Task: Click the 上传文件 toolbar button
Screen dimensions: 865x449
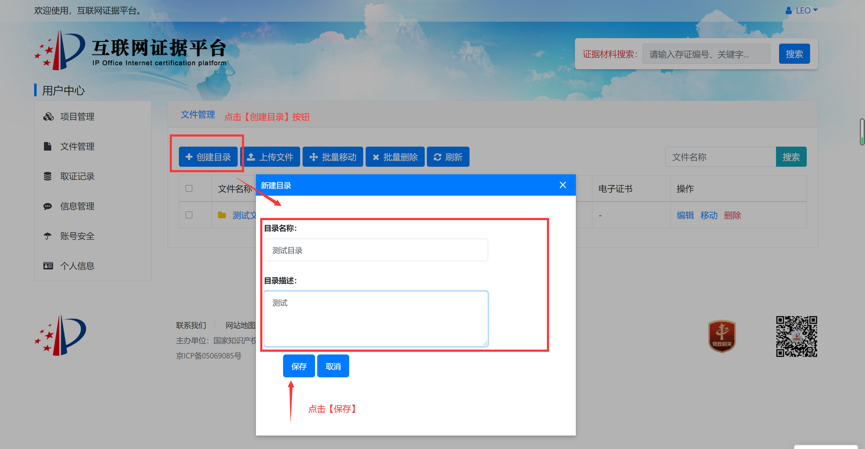Action: coord(271,157)
